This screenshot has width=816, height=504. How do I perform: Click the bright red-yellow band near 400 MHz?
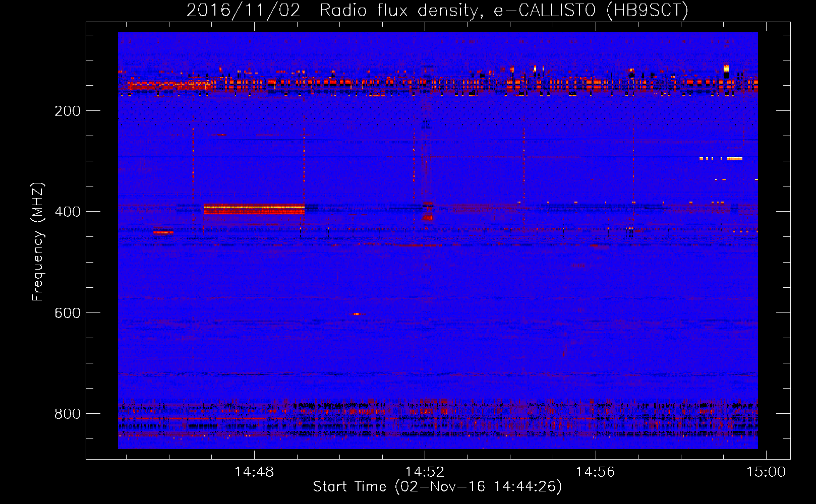pyautogui.click(x=254, y=209)
